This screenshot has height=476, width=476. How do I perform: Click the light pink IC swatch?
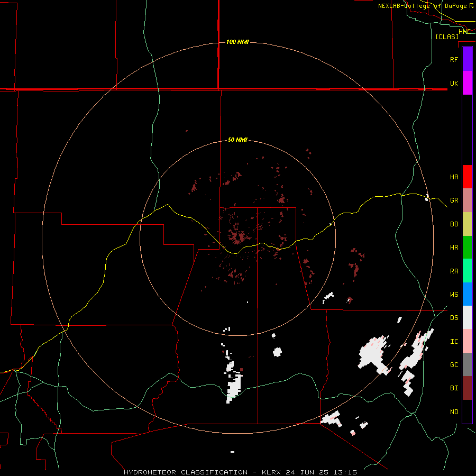pyautogui.click(x=467, y=341)
